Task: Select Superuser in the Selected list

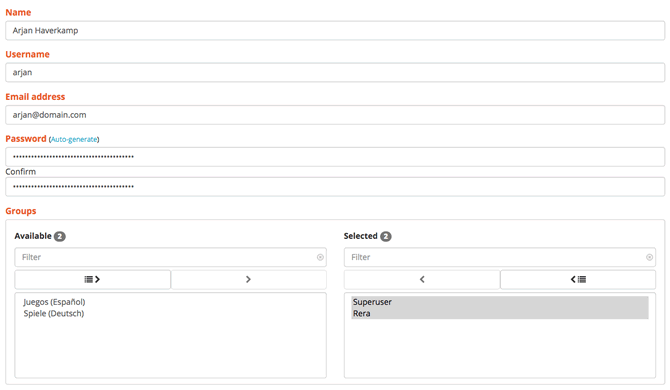Action: (500, 302)
